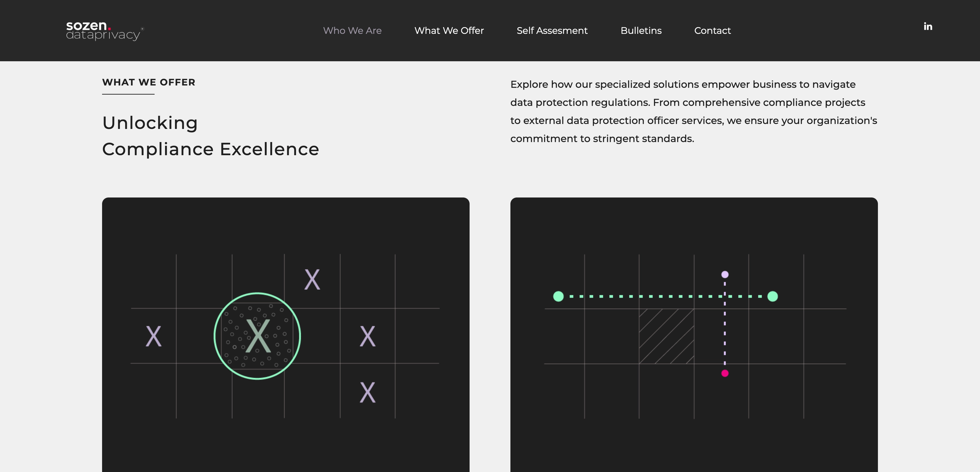Click the 'WHAT WE OFFER' section label
Viewport: 980px width, 472px height.
click(149, 82)
